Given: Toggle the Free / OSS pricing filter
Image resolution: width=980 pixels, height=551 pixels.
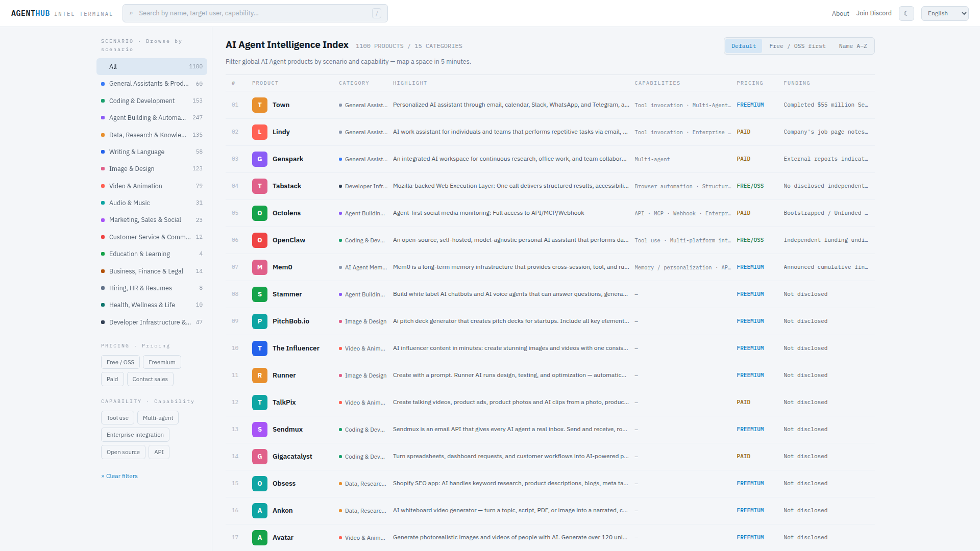Looking at the screenshot, I should click(x=120, y=362).
